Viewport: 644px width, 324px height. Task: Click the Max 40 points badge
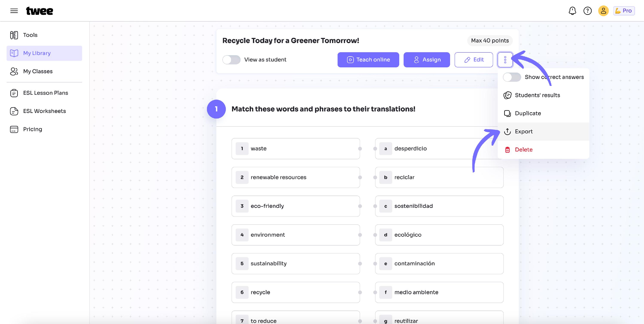coord(490,41)
